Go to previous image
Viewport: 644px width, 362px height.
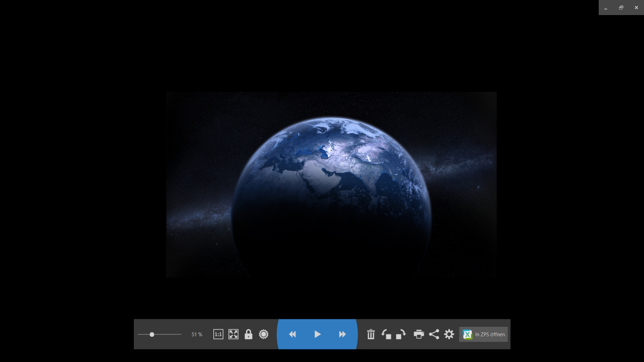click(x=292, y=334)
